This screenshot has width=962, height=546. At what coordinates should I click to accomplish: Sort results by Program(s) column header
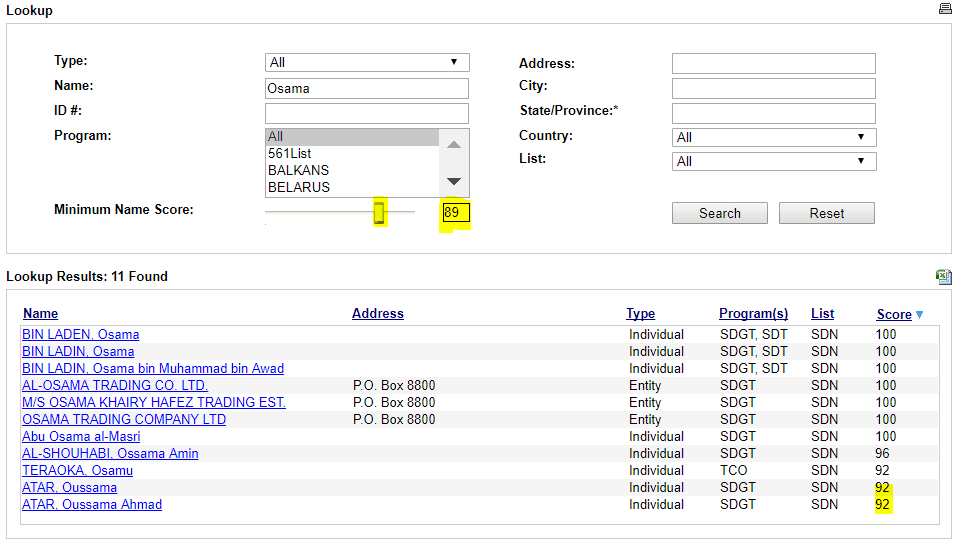pyautogui.click(x=753, y=314)
